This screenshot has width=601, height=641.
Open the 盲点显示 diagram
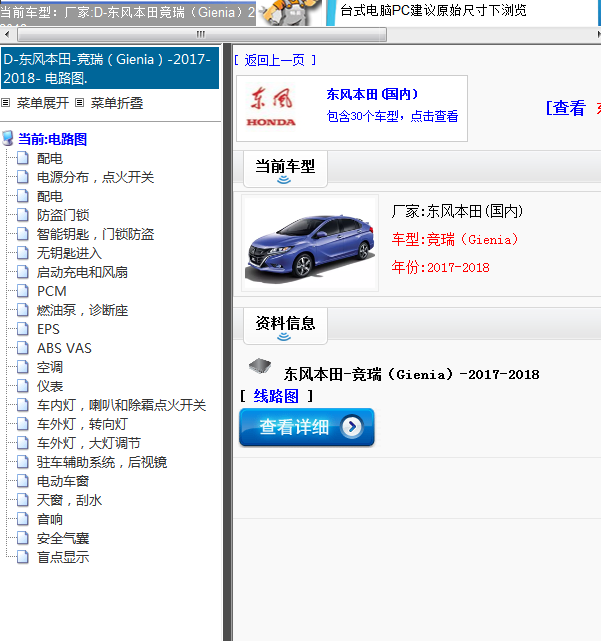[x=63, y=557]
